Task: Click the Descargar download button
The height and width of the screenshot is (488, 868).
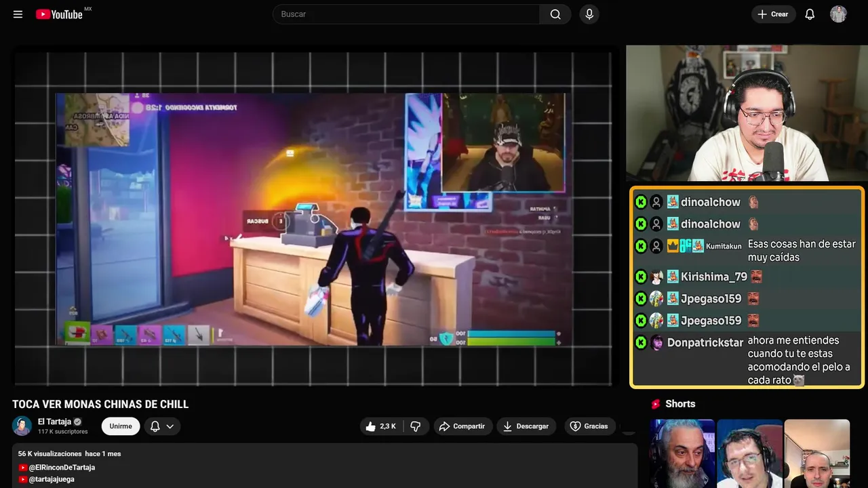Action: point(526,426)
